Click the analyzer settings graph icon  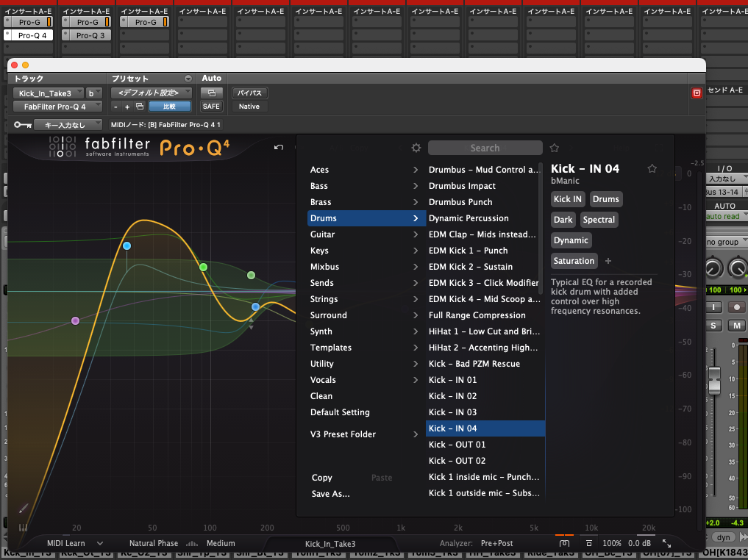point(192,543)
